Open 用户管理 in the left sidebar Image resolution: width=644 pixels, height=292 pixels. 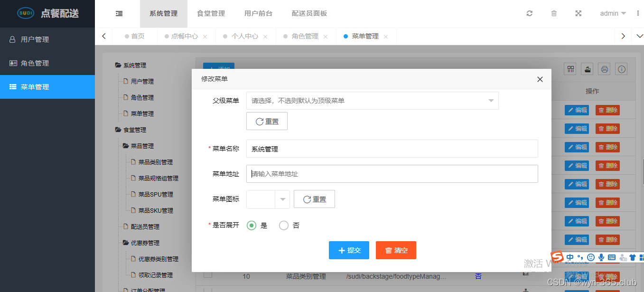point(47,39)
